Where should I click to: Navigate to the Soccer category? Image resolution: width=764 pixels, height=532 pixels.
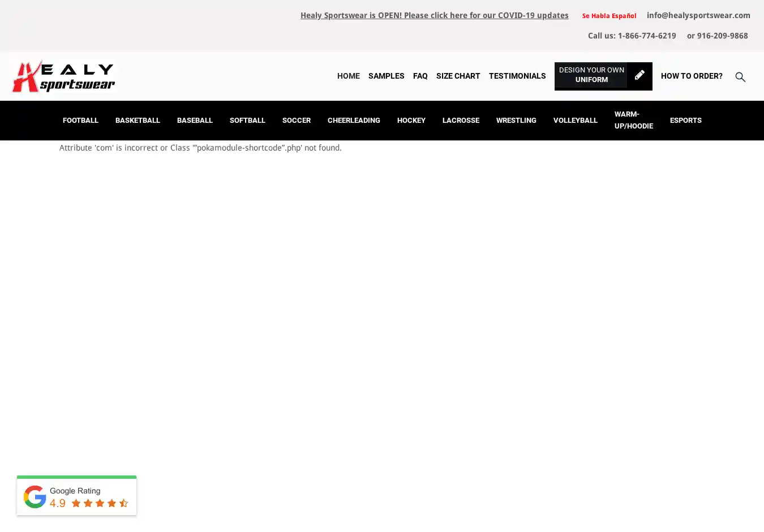297,121
